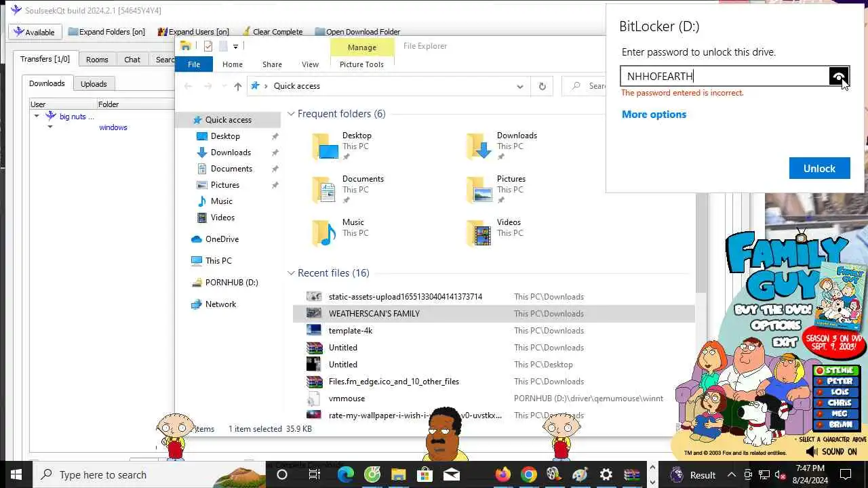The width and height of the screenshot is (868, 488).
Task: Open the File menu in File Explorer
Action: click(x=194, y=64)
